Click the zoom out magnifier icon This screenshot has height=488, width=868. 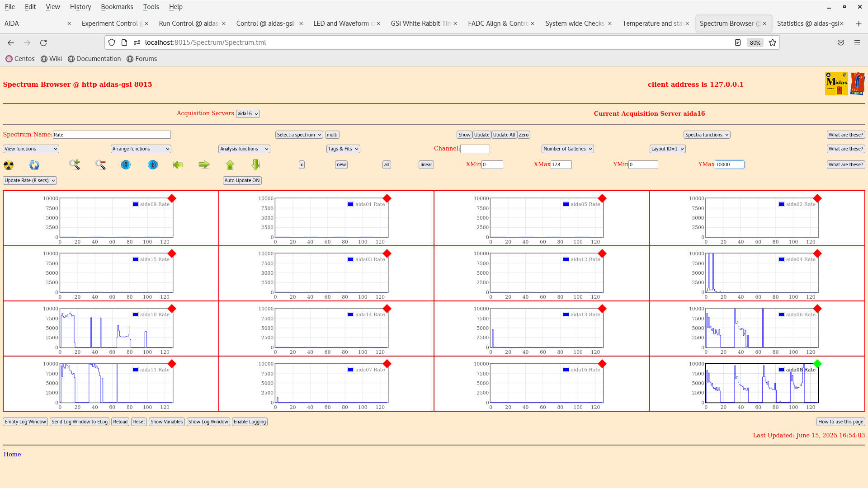(x=100, y=165)
